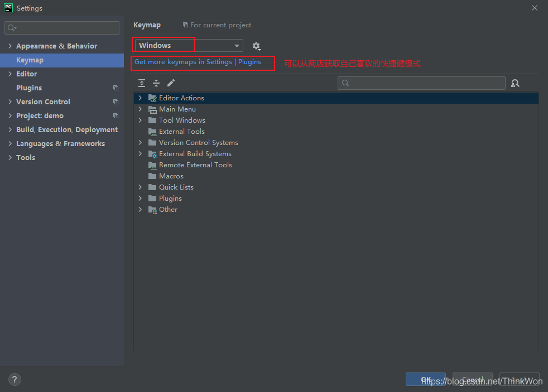Click the settings search field in sidebar
Screen dimensions: 548x392
[62, 28]
